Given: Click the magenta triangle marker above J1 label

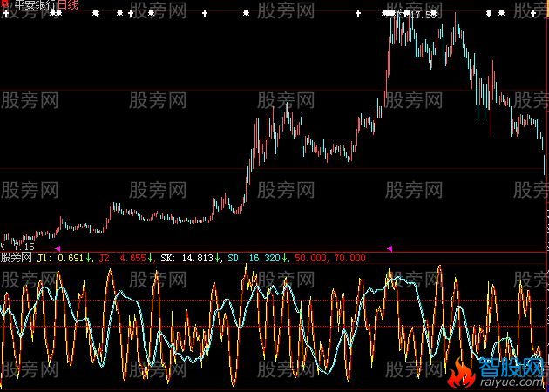Looking at the screenshot, I should coord(58,248).
